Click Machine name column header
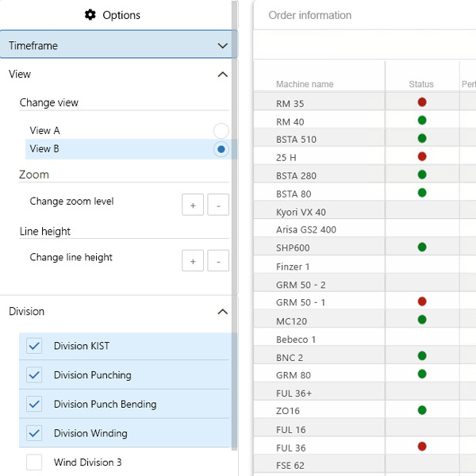This screenshot has width=476, height=476. coord(305,84)
